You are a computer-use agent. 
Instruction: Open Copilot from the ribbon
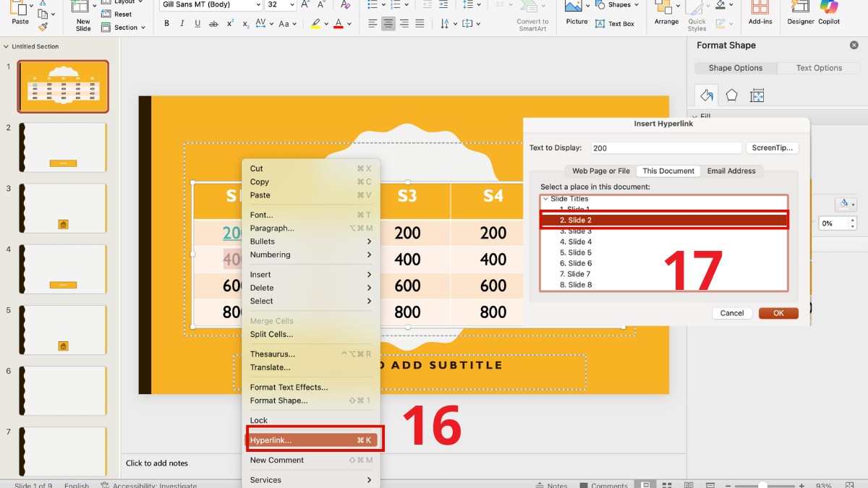click(x=829, y=8)
